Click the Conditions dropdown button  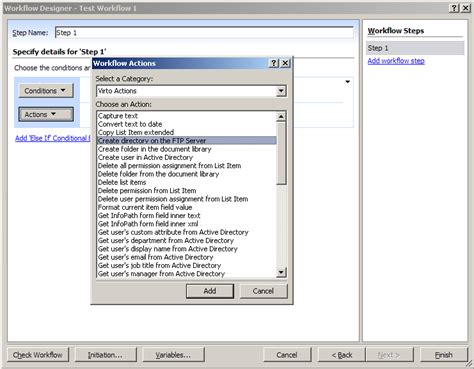(45, 91)
